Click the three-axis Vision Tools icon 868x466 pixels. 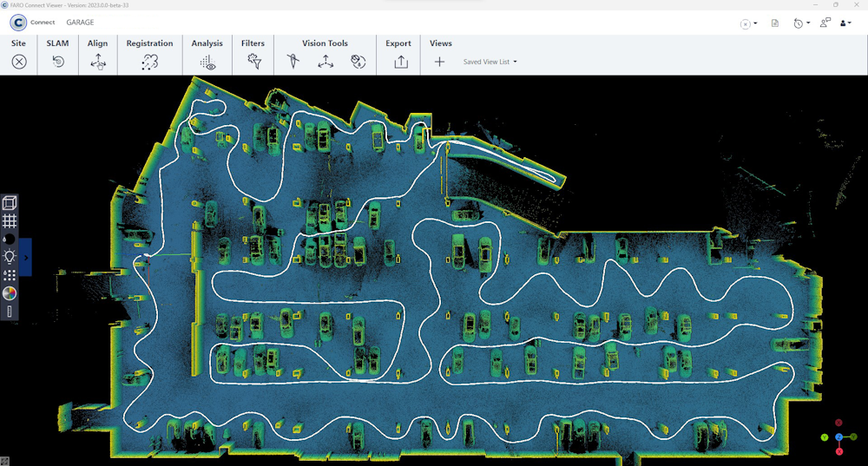(325, 62)
